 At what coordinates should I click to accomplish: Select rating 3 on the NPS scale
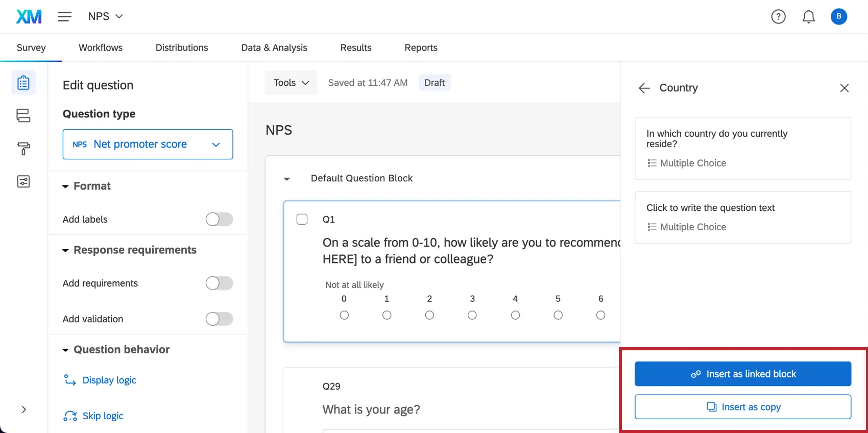pos(472,315)
